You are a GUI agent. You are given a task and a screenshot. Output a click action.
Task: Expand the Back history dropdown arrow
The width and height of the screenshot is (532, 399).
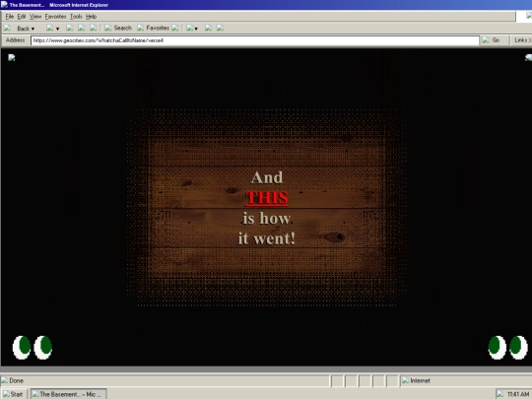click(x=33, y=29)
